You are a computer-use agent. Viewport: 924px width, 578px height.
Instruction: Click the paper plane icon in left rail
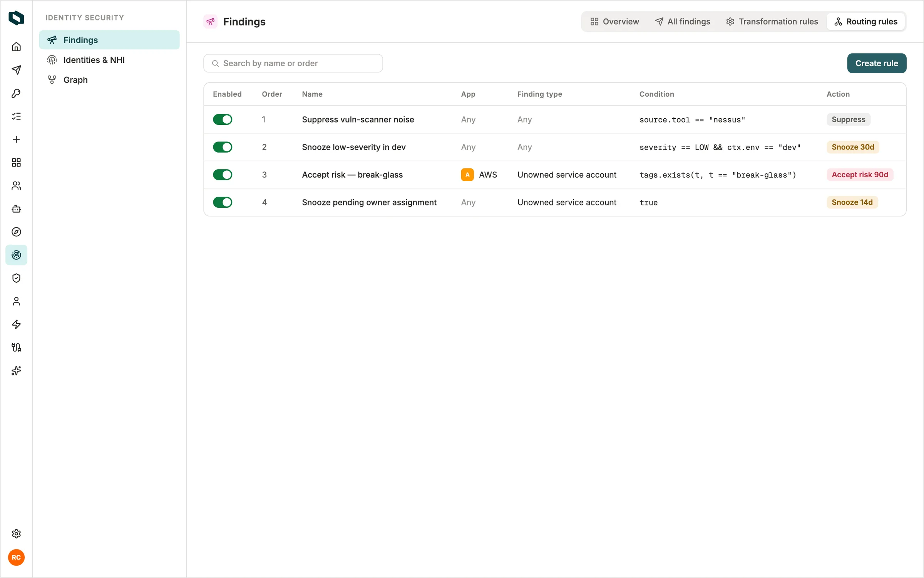pos(16,70)
